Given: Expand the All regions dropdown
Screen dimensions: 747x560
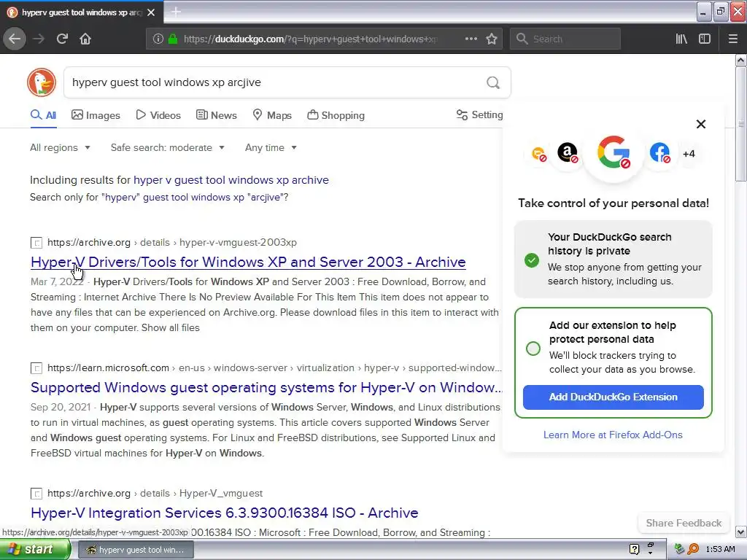Looking at the screenshot, I should 60,147.
